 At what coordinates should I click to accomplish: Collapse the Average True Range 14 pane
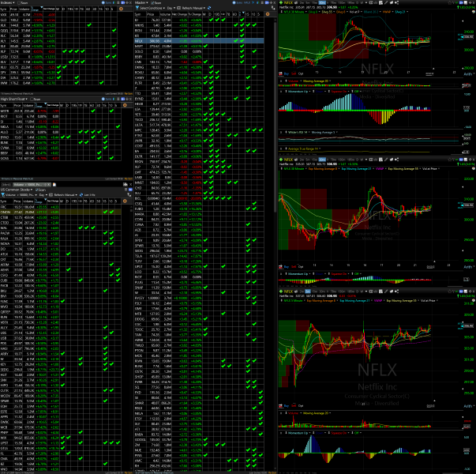[x=281, y=149]
